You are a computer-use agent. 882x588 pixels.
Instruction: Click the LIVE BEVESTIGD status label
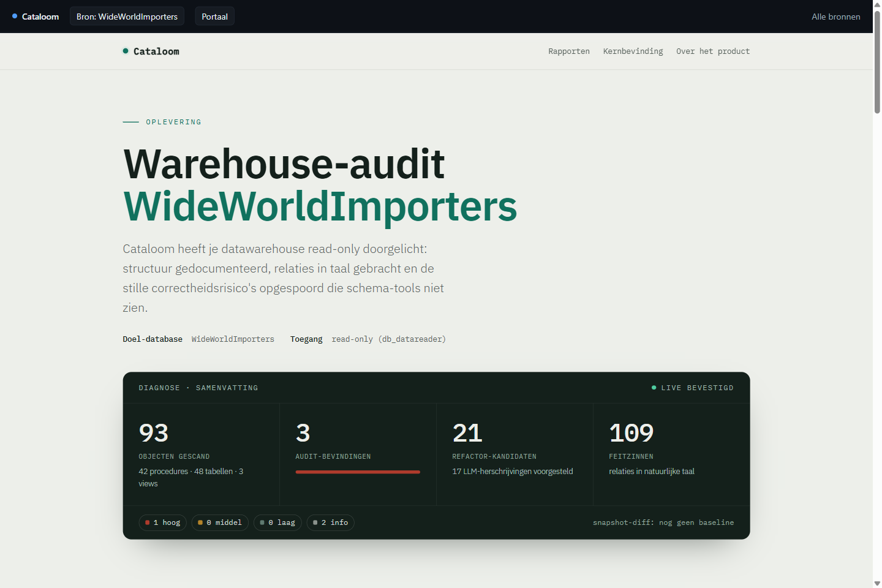coord(693,388)
